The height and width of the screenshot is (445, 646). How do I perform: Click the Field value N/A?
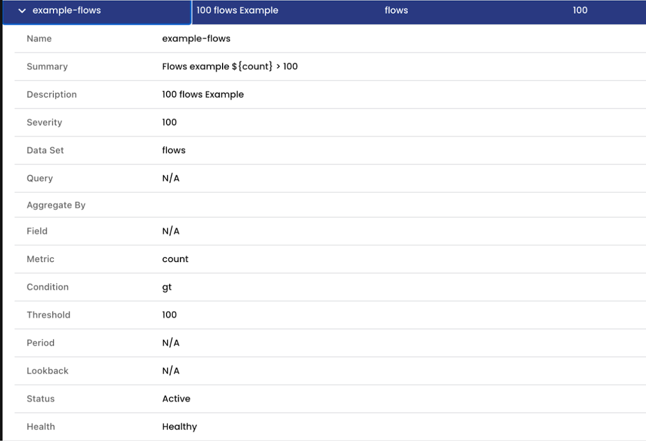[170, 231]
